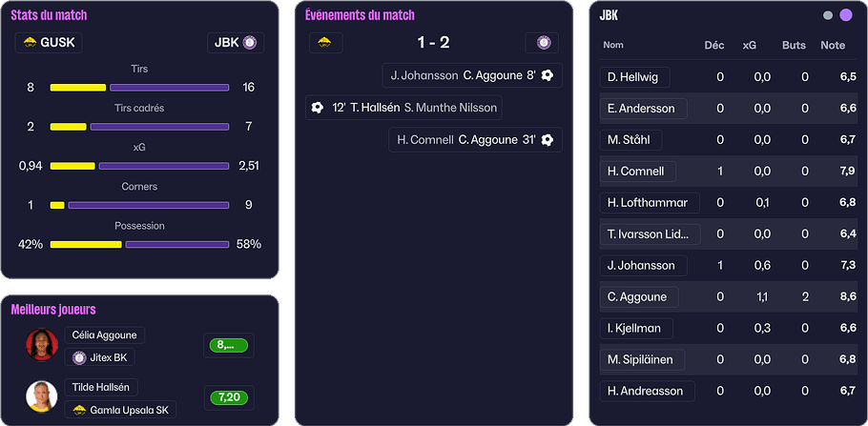Click the away team badge above the score
The width and height of the screenshot is (868, 426).
tap(544, 43)
